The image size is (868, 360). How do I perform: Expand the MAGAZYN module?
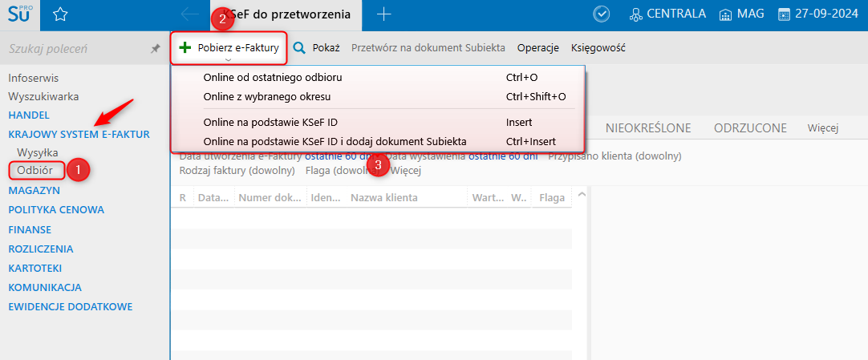tap(34, 190)
